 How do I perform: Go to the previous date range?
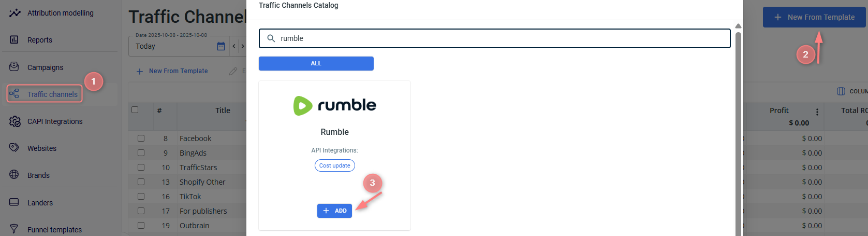point(234,46)
